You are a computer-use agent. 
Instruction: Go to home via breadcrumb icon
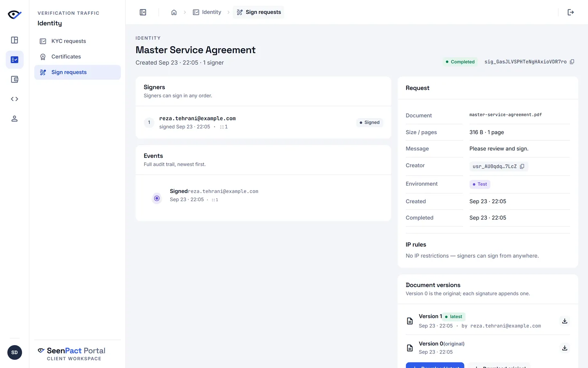(174, 12)
